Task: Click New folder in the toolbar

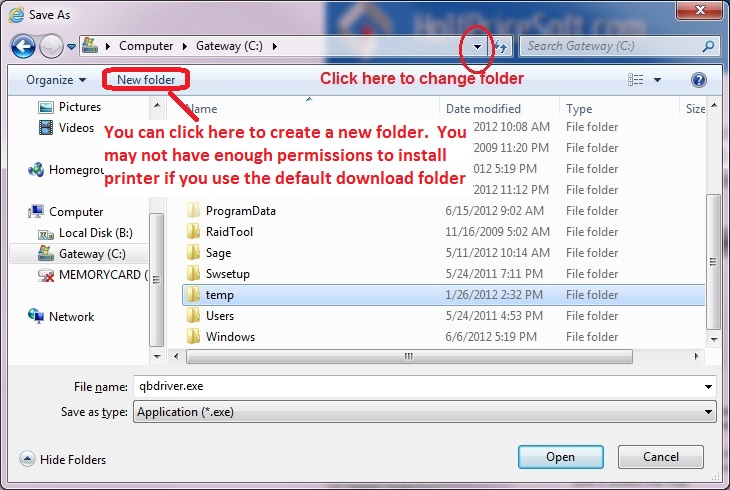Action: 146,80
